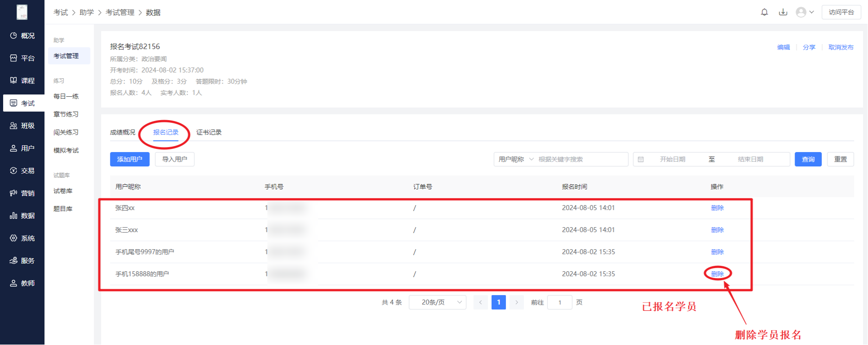
Task: Open the 数据 data sidebar item
Action: click(x=22, y=215)
